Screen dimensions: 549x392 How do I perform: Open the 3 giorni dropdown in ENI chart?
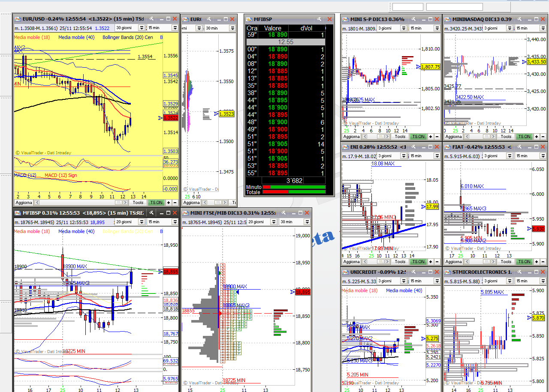coord(392,156)
